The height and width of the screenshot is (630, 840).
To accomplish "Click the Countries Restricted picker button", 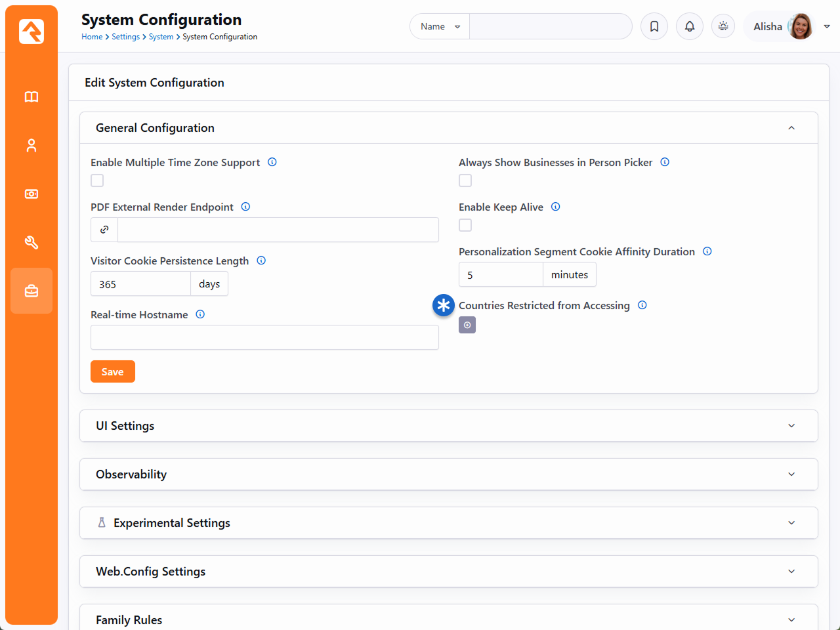I will coord(467,325).
